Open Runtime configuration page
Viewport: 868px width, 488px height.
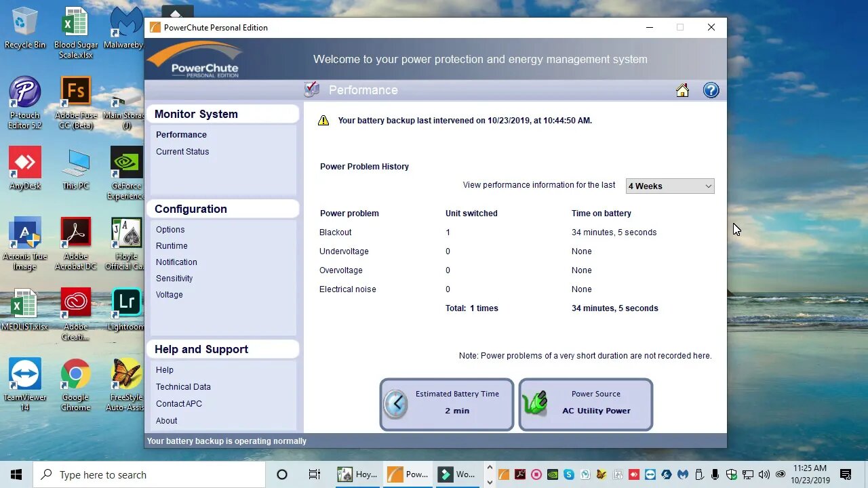click(172, 246)
